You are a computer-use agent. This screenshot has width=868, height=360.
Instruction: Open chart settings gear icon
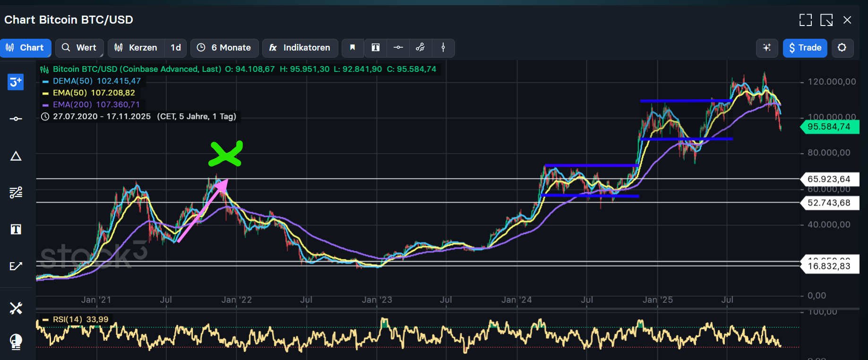pos(842,48)
